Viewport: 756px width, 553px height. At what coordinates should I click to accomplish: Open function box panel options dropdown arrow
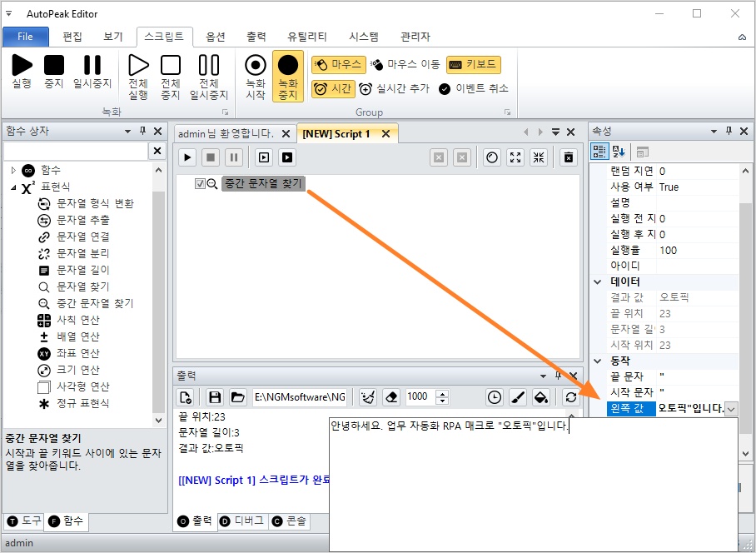(127, 132)
